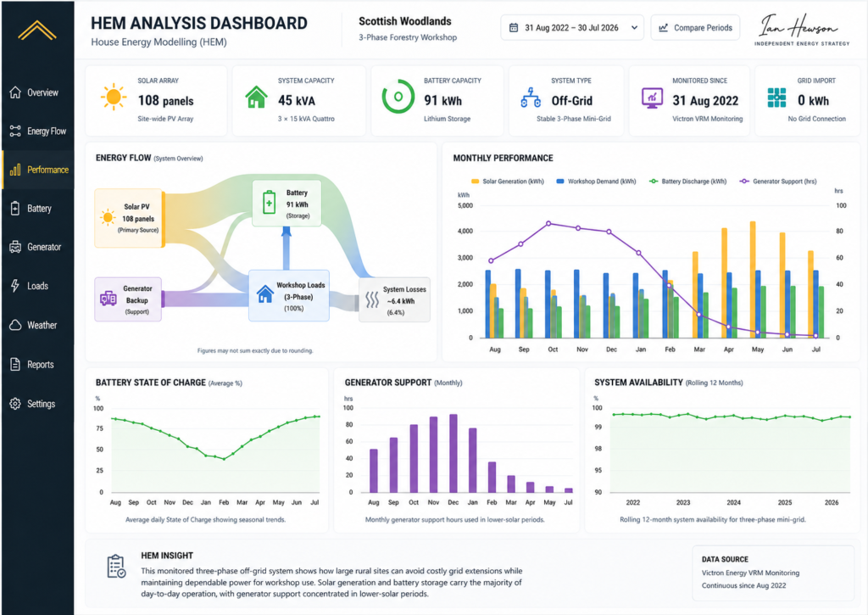The width and height of the screenshot is (868, 615).
Task: Click the Overview home icon in sidebar
Action: coord(15,92)
